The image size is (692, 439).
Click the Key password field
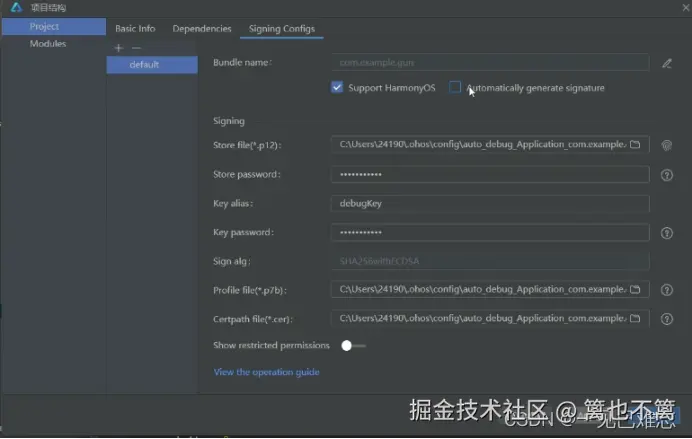pos(490,233)
